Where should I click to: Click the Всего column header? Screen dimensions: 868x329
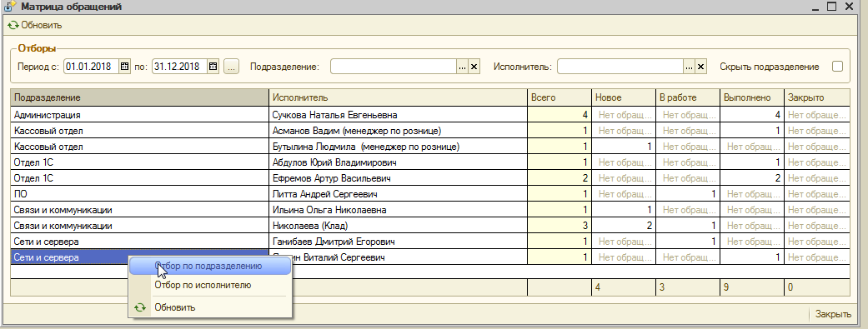(x=559, y=97)
